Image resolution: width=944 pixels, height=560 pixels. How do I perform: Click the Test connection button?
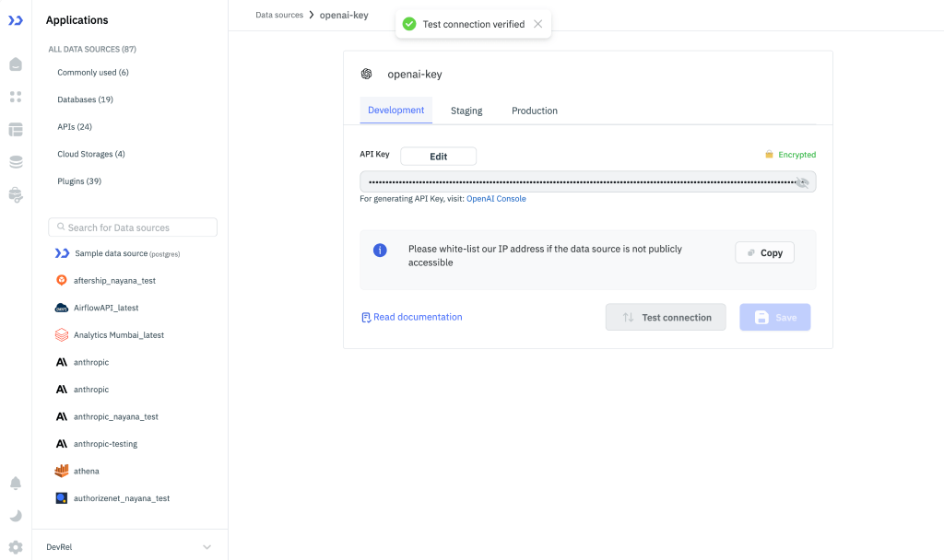(666, 317)
